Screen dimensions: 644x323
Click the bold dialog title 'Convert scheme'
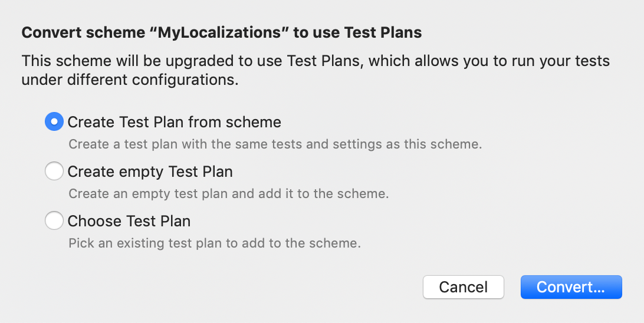tap(84, 32)
